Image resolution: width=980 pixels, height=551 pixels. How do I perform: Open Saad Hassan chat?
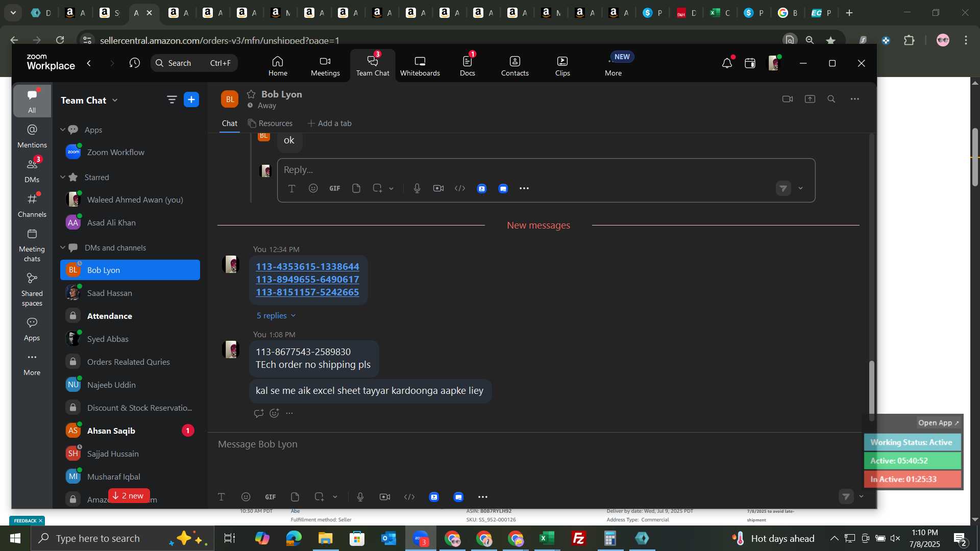(130, 293)
